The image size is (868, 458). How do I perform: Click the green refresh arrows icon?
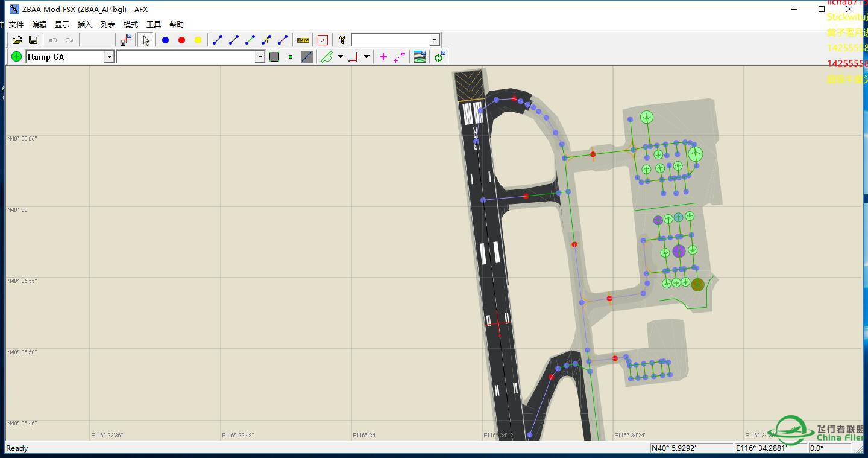click(x=439, y=57)
